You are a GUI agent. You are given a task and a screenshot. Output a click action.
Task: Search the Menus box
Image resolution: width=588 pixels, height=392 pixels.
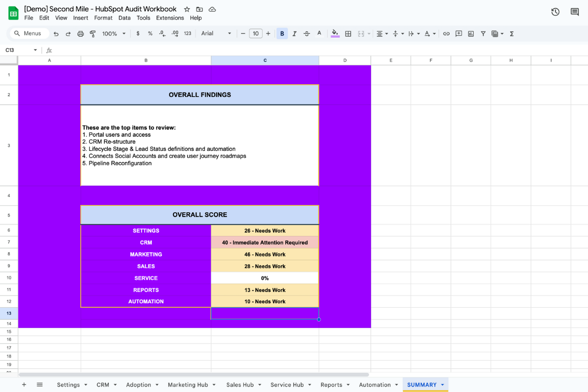point(29,33)
